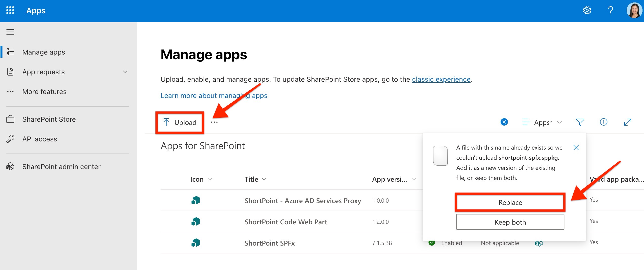Open the SharePoint admin center icon
The image size is (644, 270).
click(10, 167)
